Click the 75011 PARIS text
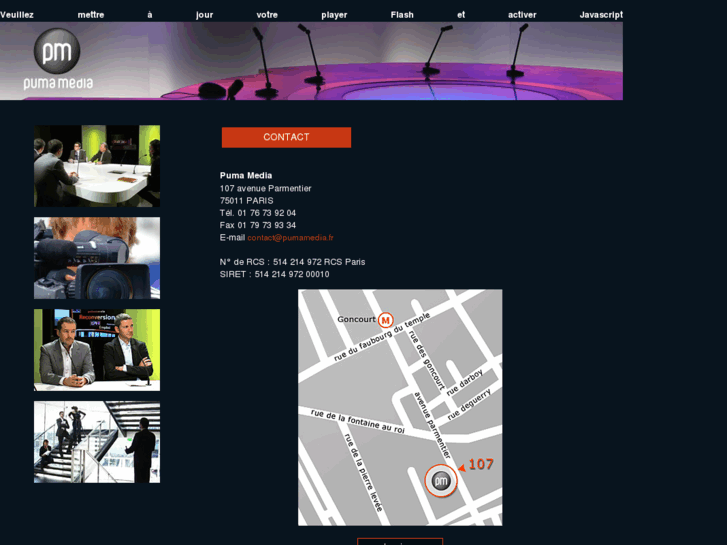727x545 pixels. click(246, 200)
